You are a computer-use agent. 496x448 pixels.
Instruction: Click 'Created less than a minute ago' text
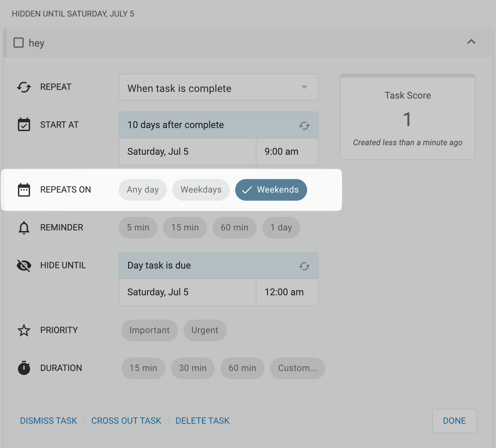click(x=408, y=143)
